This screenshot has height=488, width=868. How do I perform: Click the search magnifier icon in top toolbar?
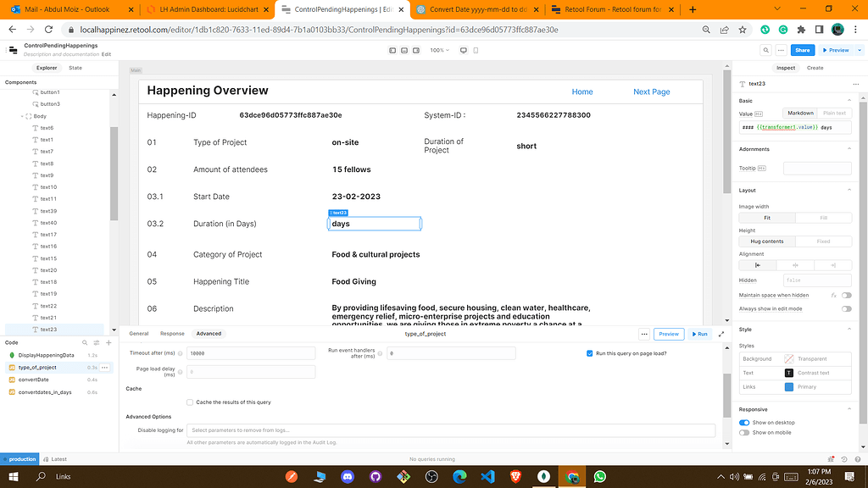[765, 50]
